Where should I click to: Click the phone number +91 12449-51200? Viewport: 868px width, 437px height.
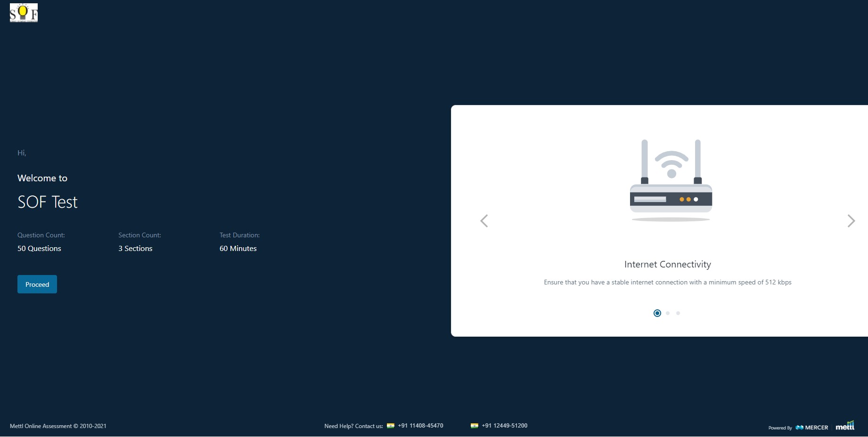pyautogui.click(x=504, y=426)
